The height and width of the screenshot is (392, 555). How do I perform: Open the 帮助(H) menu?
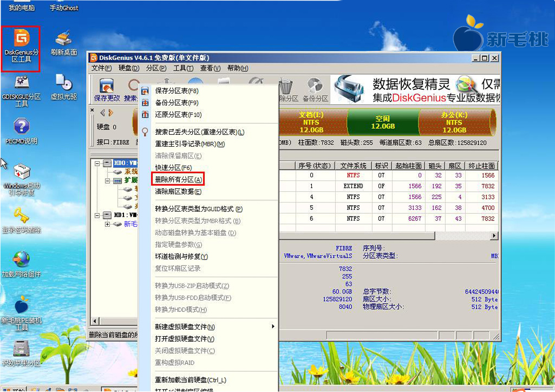[238, 68]
